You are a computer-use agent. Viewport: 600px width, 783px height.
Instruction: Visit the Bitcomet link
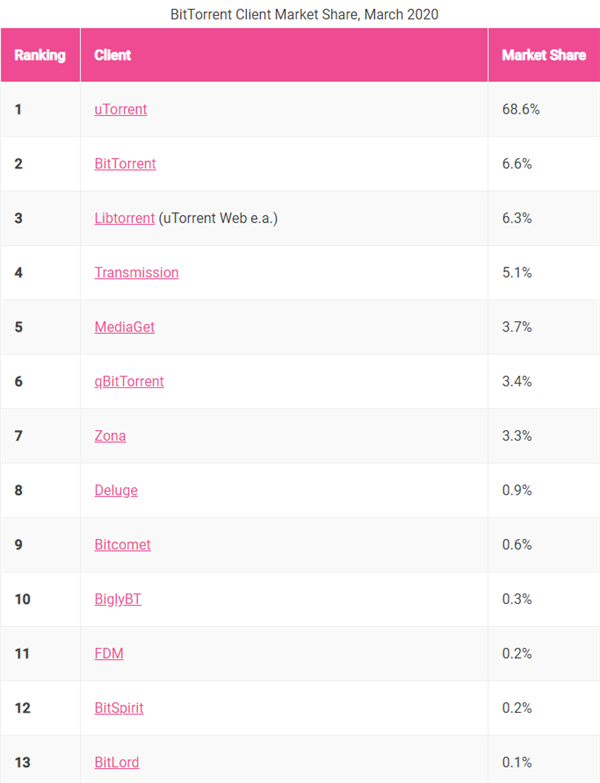[x=122, y=545]
